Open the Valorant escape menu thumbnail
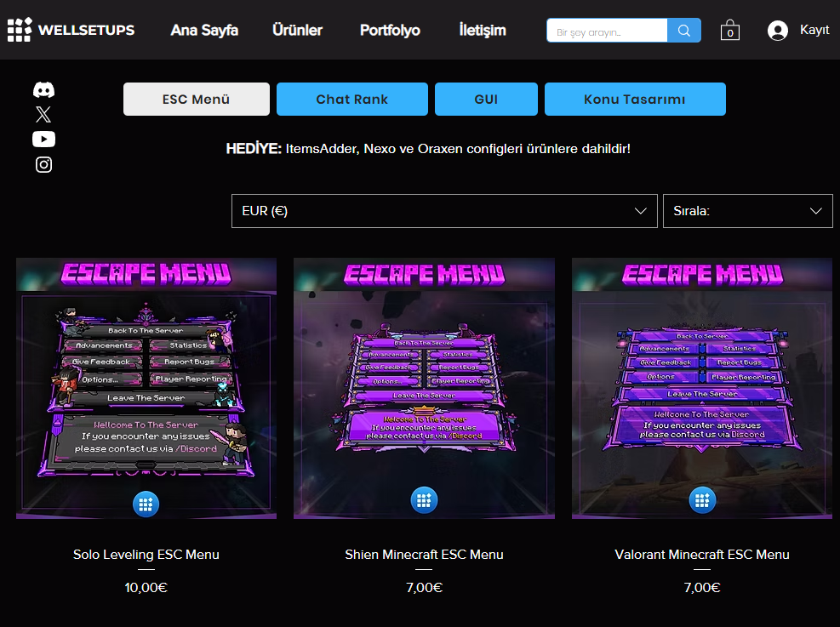840x627 pixels. click(702, 388)
